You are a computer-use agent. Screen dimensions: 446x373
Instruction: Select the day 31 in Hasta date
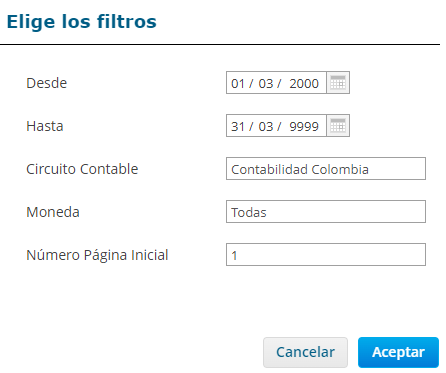pyautogui.click(x=238, y=126)
